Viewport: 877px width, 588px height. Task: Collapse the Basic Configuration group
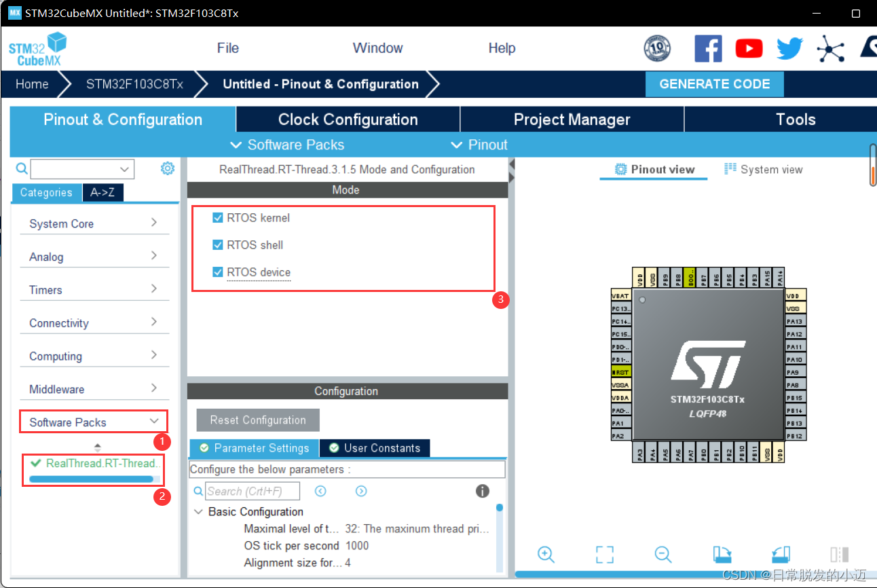tap(198, 512)
